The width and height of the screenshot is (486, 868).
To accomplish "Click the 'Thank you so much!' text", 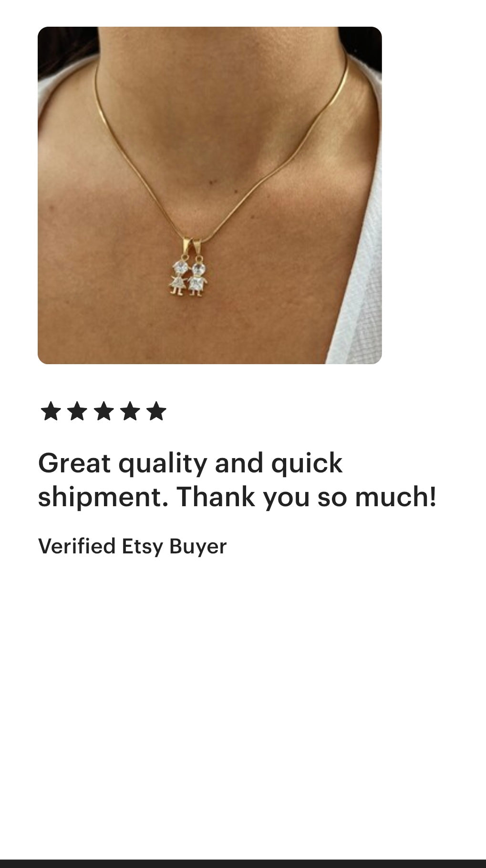I will 307,496.
